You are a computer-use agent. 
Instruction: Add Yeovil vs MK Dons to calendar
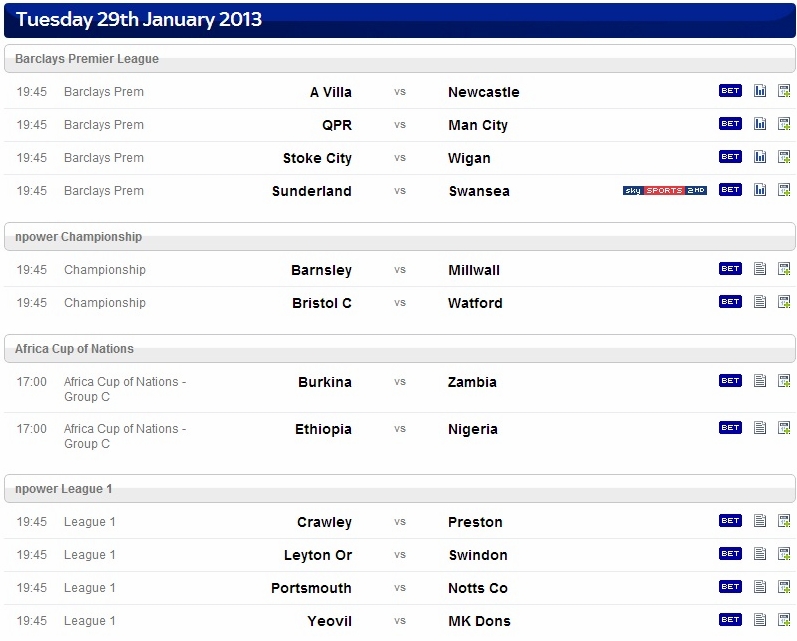click(784, 620)
